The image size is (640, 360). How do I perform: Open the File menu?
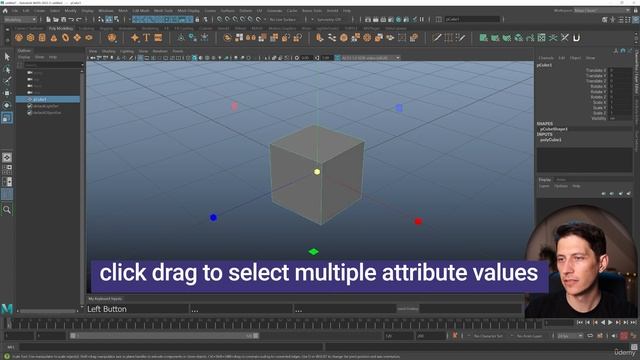click(15, 11)
